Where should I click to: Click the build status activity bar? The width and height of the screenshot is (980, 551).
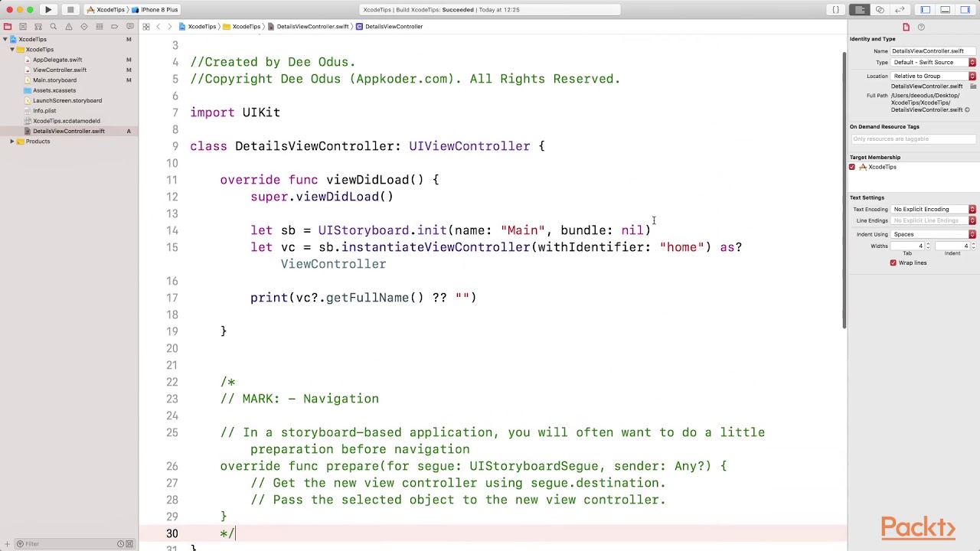pyautogui.click(x=490, y=10)
